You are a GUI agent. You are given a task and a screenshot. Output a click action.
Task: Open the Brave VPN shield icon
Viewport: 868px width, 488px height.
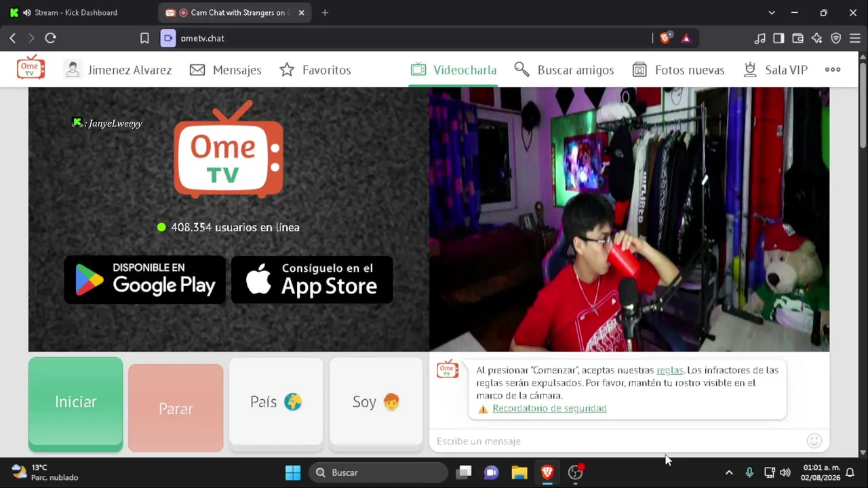click(x=836, y=38)
